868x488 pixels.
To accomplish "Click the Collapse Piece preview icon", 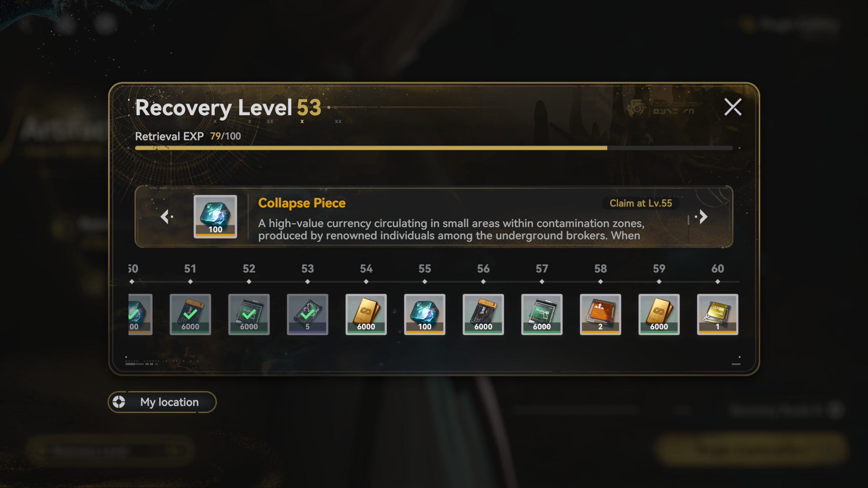I will (215, 217).
